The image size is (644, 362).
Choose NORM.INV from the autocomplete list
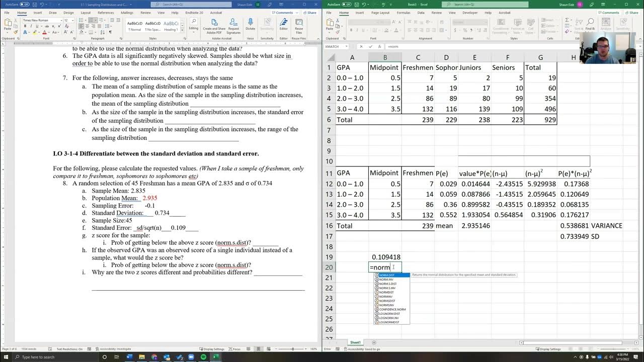[386, 280]
